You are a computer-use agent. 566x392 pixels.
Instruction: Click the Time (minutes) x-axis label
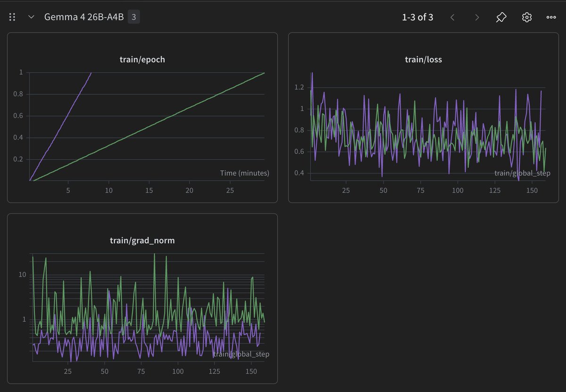tap(244, 173)
